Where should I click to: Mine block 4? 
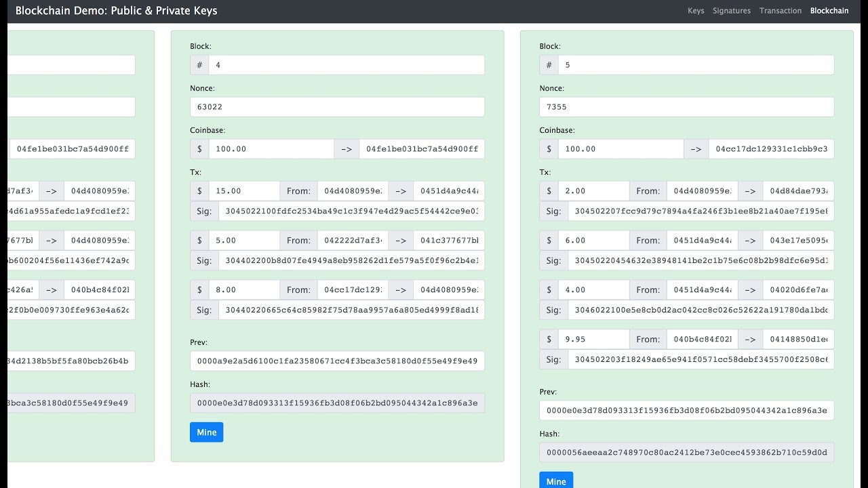[x=207, y=432]
